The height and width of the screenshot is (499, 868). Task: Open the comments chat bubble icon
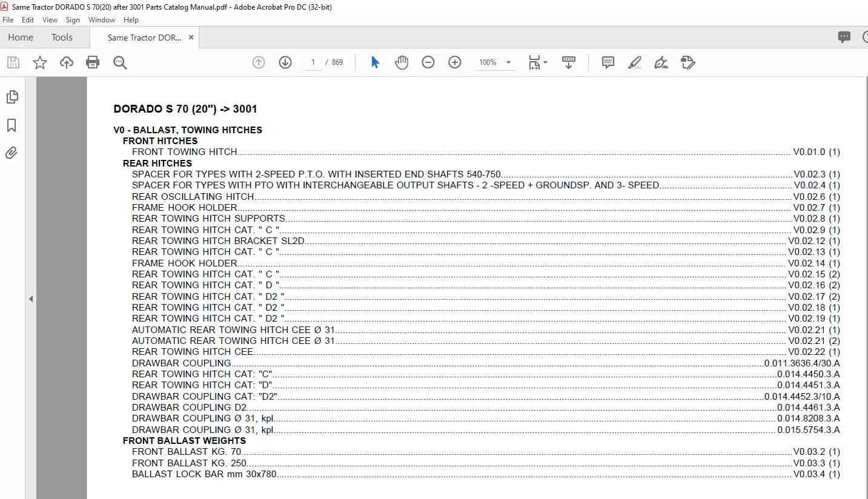(x=844, y=37)
